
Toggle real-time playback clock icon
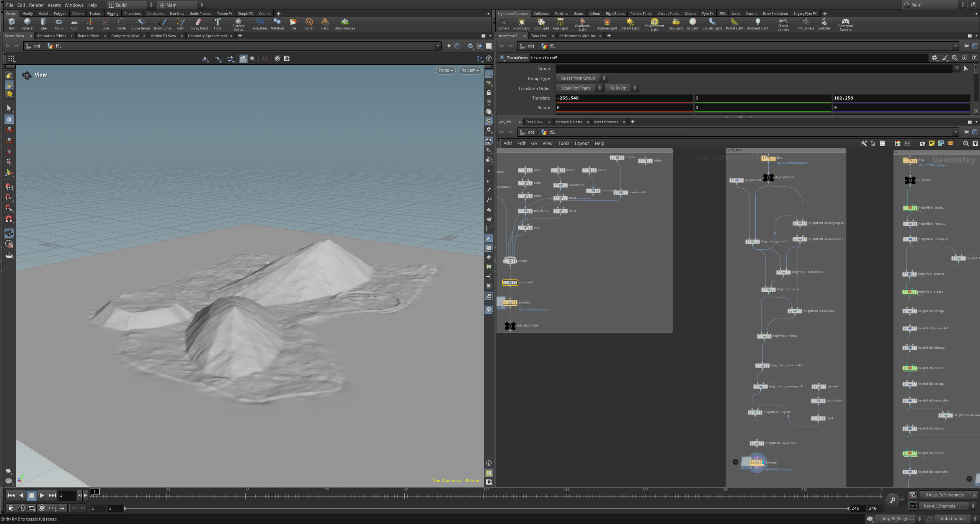[x=42, y=508]
